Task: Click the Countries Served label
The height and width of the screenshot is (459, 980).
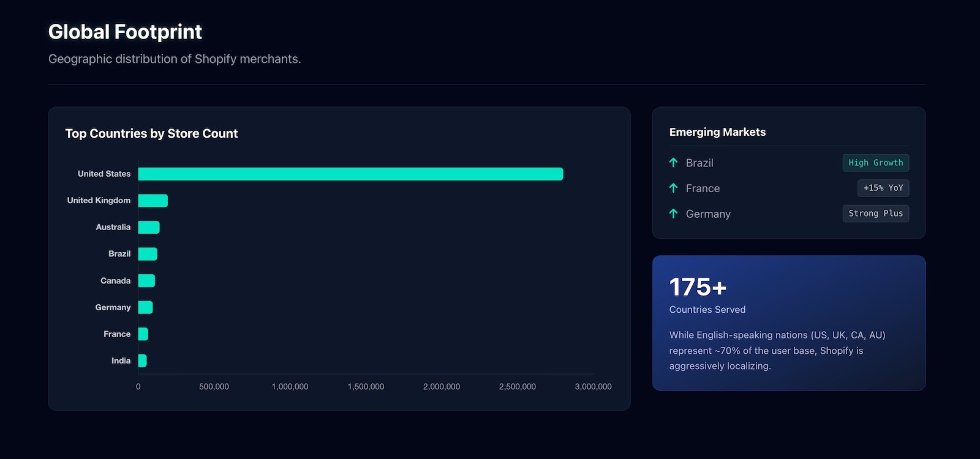Action: coord(707,310)
